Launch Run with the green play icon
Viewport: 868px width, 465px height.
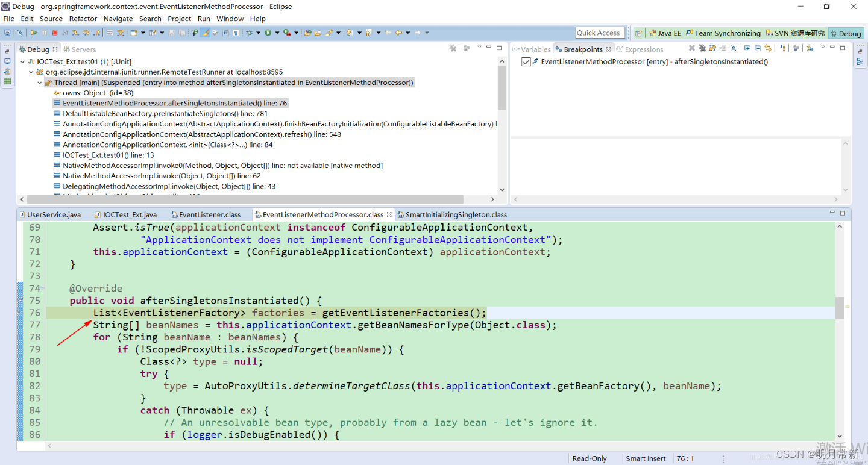click(x=268, y=33)
